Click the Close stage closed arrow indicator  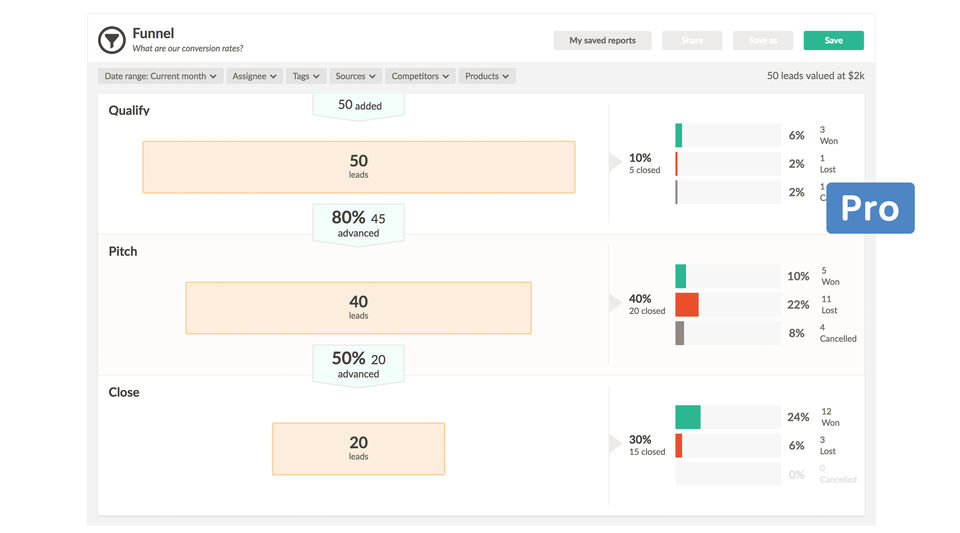click(x=615, y=444)
